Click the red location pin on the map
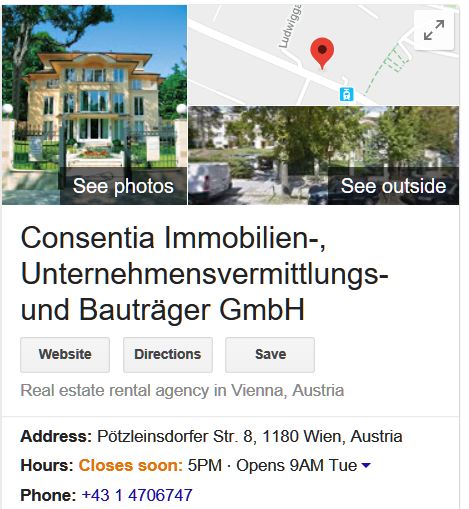 point(322,53)
